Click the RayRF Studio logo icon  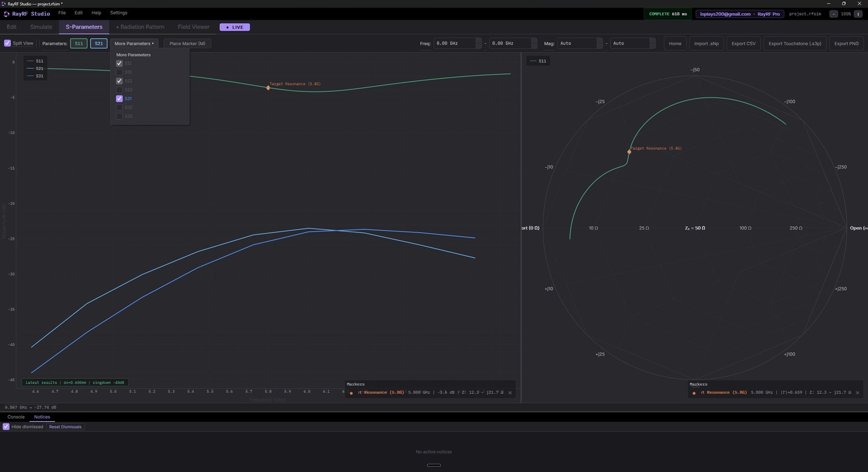tap(6, 14)
